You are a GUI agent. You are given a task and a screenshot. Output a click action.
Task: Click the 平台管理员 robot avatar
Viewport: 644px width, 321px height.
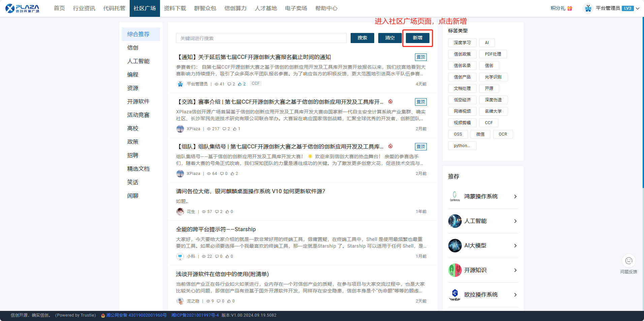click(x=588, y=8)
